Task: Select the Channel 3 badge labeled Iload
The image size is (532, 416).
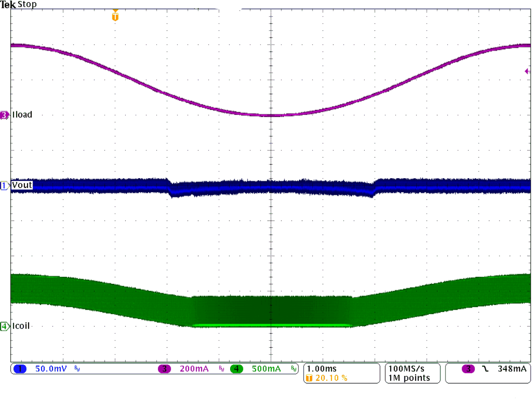Action: (4, 115)
